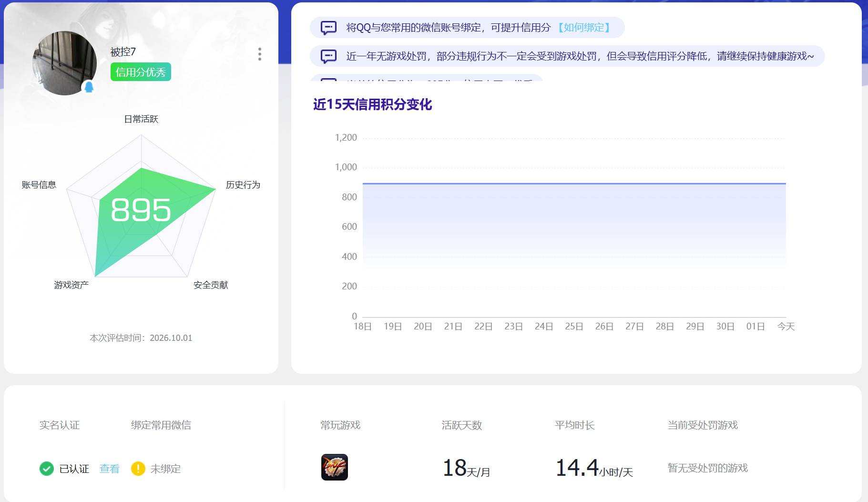Screen dimensions: 868x502
Task: Click the green verified checkmark icon
Action: [x=46, y=469]
